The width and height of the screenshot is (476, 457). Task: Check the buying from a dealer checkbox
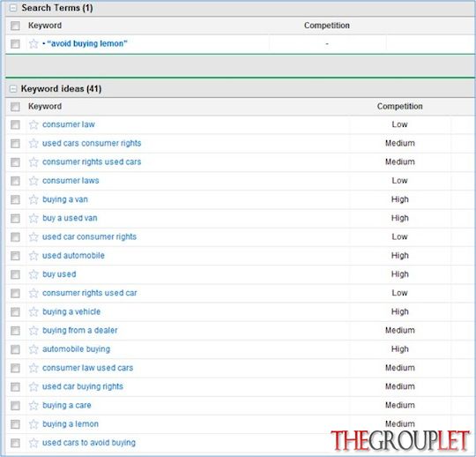[x=15, y=331]
